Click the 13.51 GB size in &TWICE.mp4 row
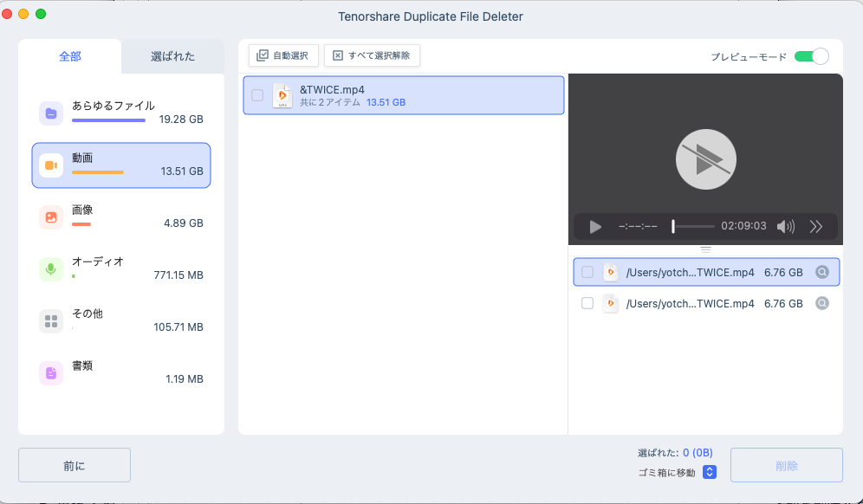Viewport: 863px width, 504px height. 386,102
